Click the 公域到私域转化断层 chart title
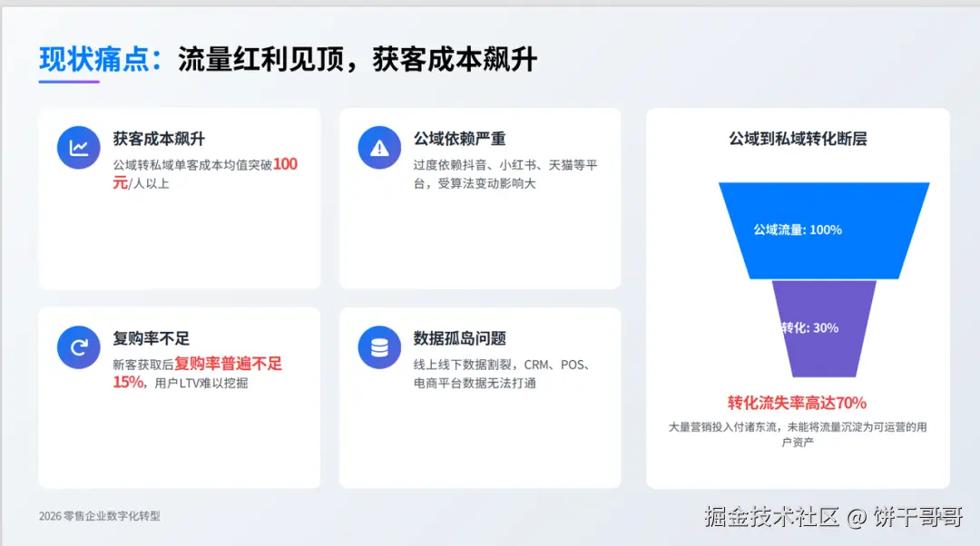Screen dimensions: 980x546 798,139
